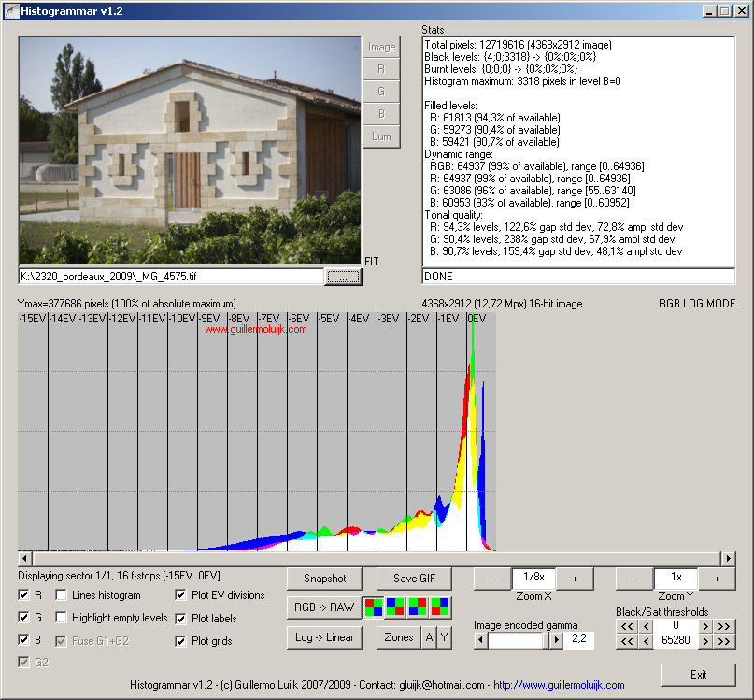The image size is (754, 700).
Task: Switch with Log -> Linear button
Action: [x=324, y=637]
